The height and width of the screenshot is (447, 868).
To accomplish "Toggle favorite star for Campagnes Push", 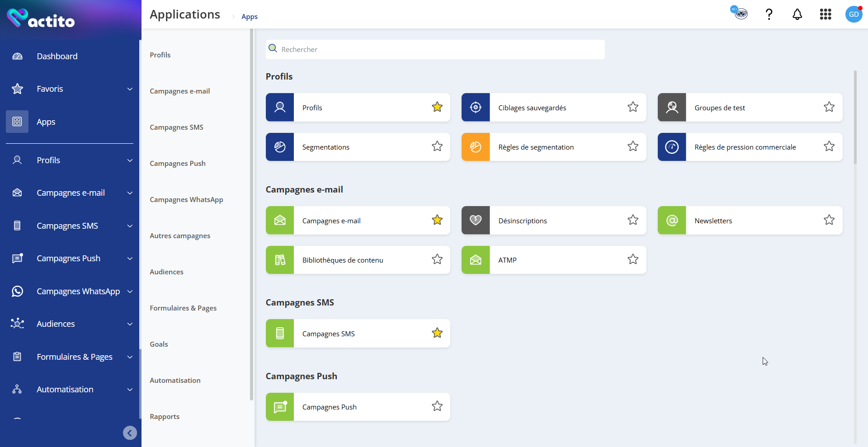I will 437,406.
